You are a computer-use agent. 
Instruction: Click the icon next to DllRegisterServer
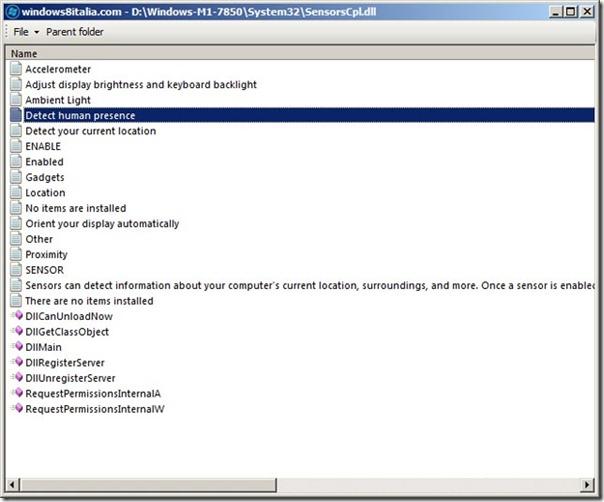(x=16, y=362)
